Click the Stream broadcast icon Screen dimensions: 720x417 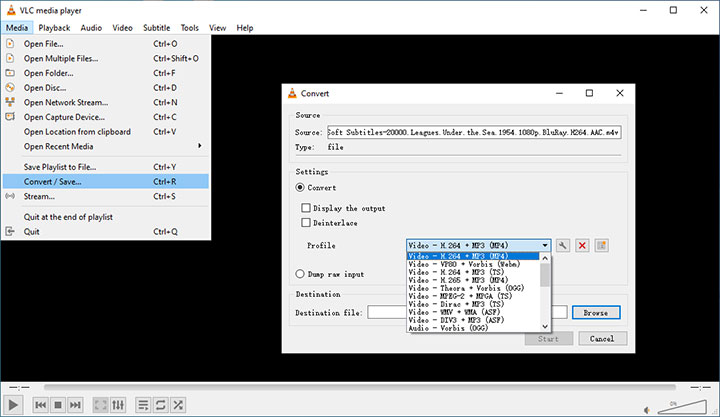pos(10,196)
